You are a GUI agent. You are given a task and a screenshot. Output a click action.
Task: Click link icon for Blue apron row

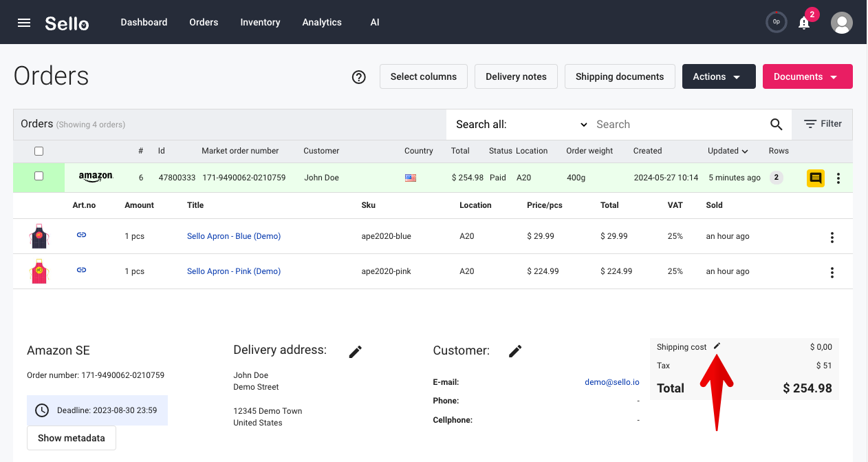(81, 235)
